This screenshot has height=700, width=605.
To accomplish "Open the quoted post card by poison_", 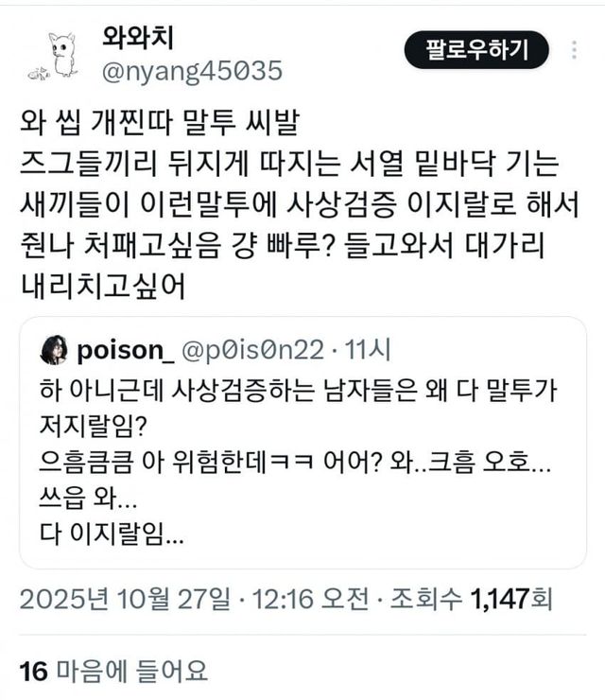I will click(302, 443).
